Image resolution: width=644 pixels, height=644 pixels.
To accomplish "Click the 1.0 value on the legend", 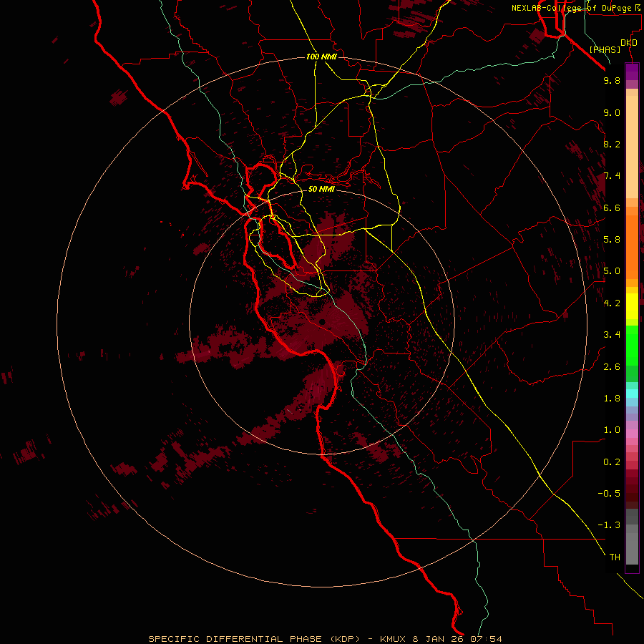I will pyautogui.click(x=612, y=430).
